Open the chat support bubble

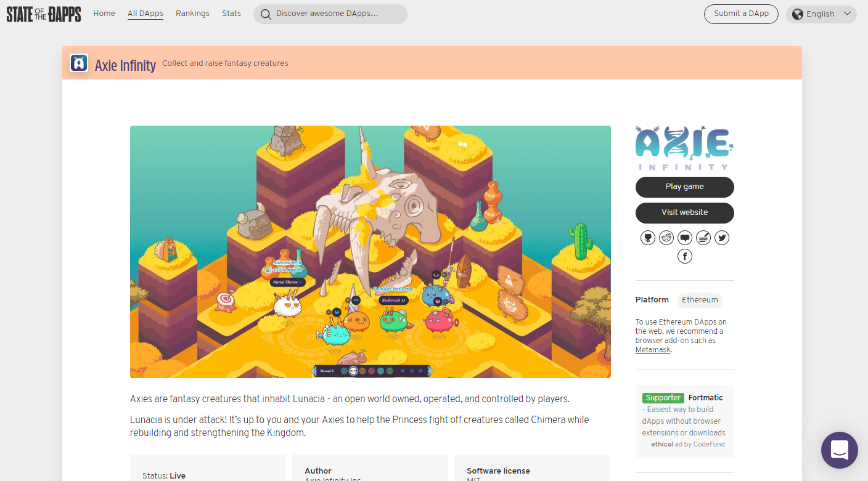(839, 450)
